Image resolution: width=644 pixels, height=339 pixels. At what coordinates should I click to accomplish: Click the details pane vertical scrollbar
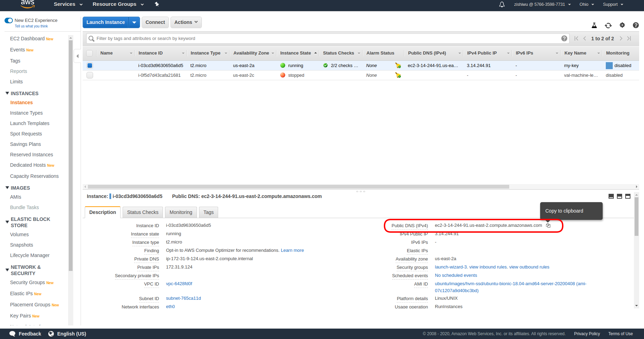click(636, 217)
